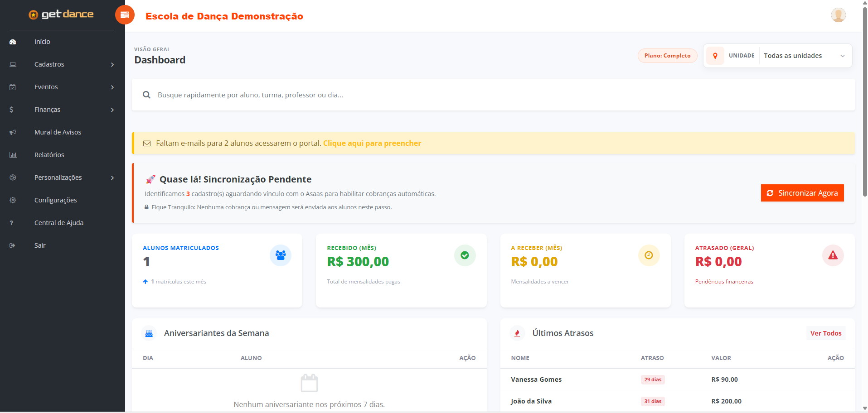Open the user avatar in the top corner

click(x=838, y=15)
